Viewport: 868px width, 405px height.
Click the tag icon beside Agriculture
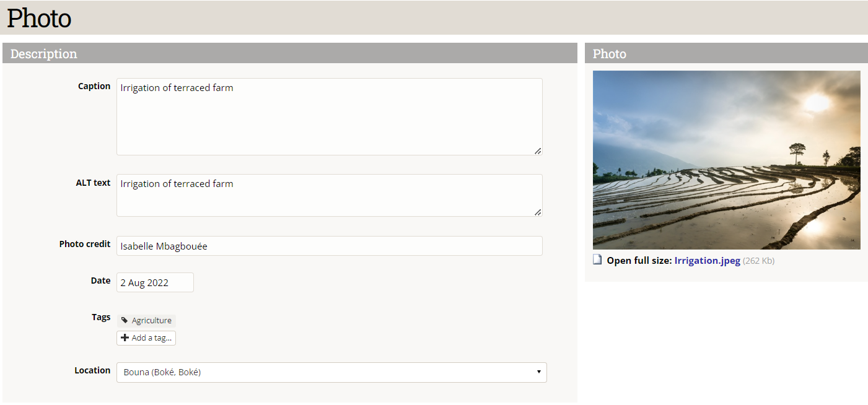125,321
